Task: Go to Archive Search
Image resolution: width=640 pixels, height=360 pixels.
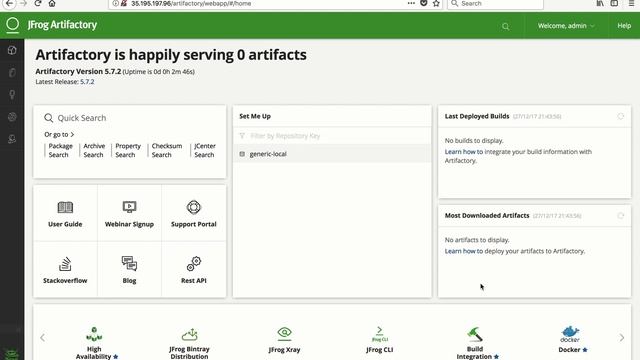Action: click(x=94, y=150)
